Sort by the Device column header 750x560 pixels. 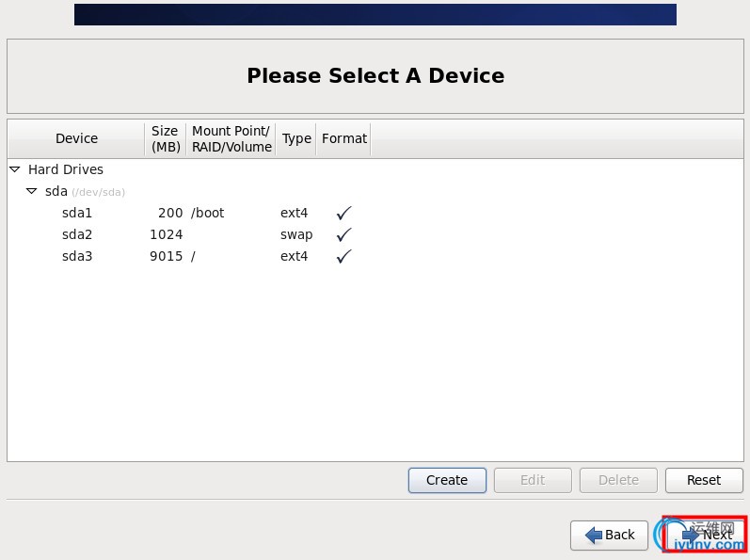point(76,138)
